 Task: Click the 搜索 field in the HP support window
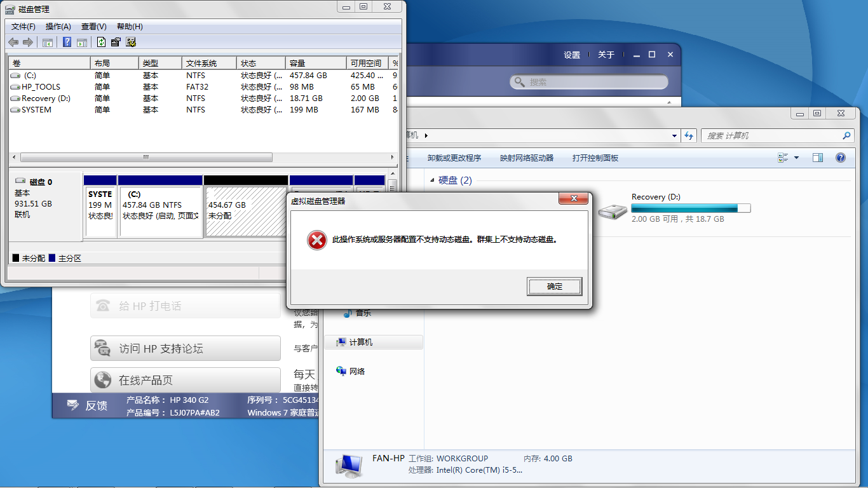[x=589, y=82]
